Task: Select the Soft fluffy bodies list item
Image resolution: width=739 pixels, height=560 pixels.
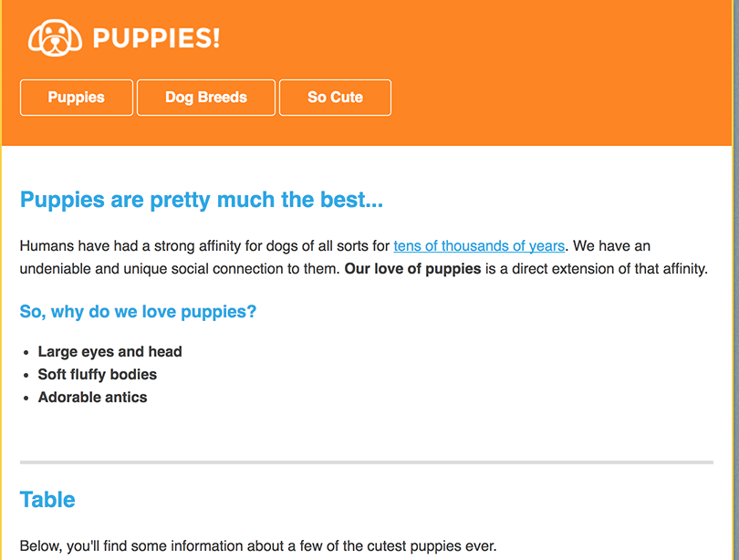Action: click(98, 375)
